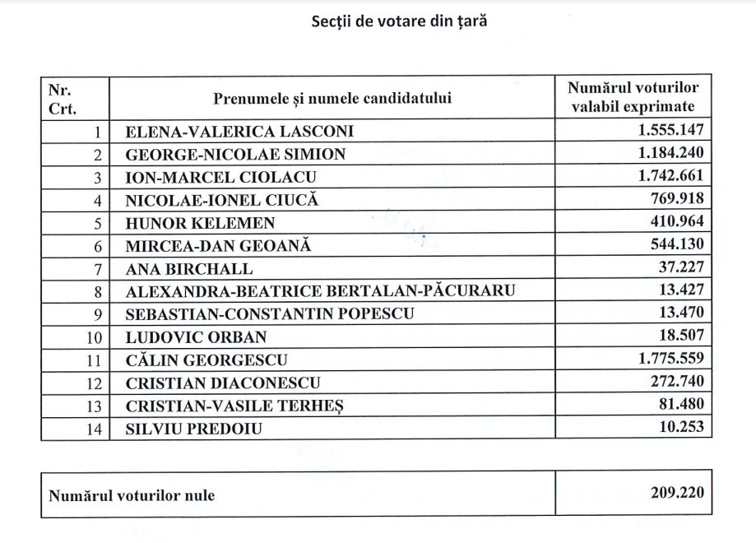Click the "Prenumele și numele candidatului" header
Viewport: 756px width, 543px height.
(x=332, y=99)
